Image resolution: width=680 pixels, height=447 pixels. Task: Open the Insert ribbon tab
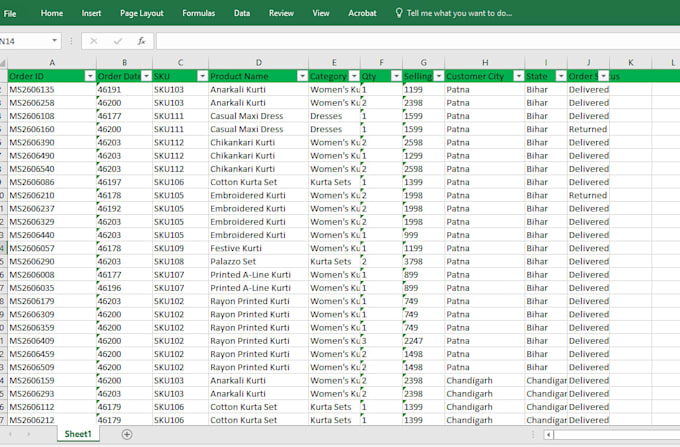coord(91,13)
